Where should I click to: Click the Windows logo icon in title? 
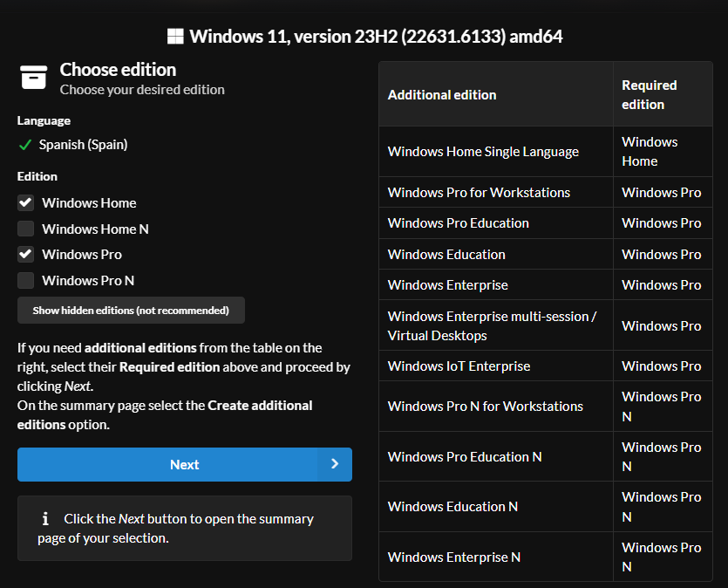175,36
